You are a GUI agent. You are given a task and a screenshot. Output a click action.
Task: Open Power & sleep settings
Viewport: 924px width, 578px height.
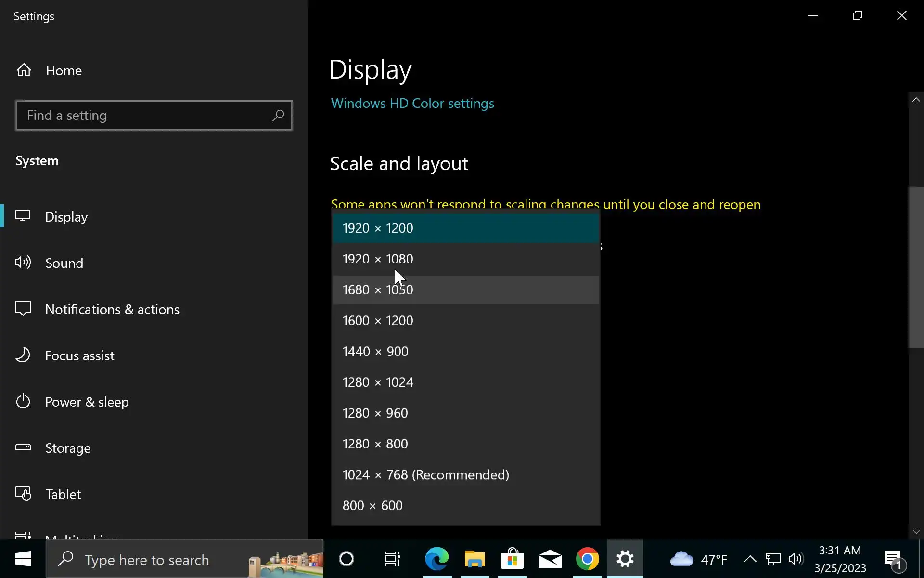(x=87, y=402)
